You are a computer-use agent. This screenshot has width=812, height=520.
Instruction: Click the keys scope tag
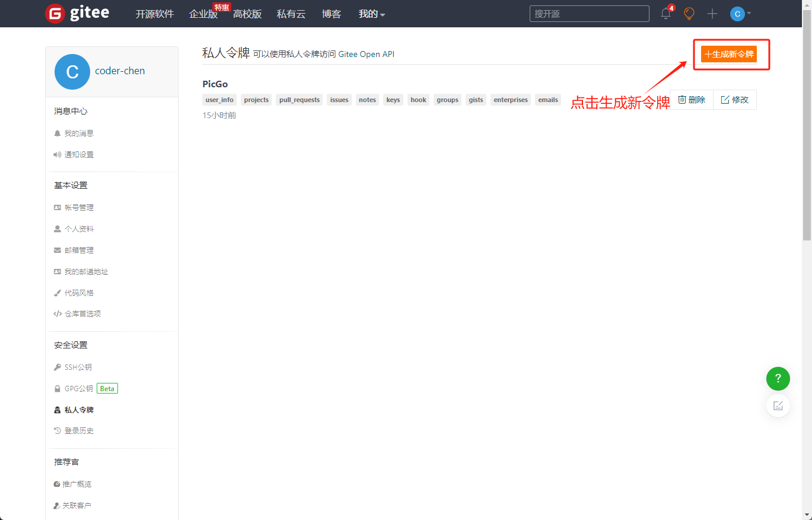[x=393, y=100]
